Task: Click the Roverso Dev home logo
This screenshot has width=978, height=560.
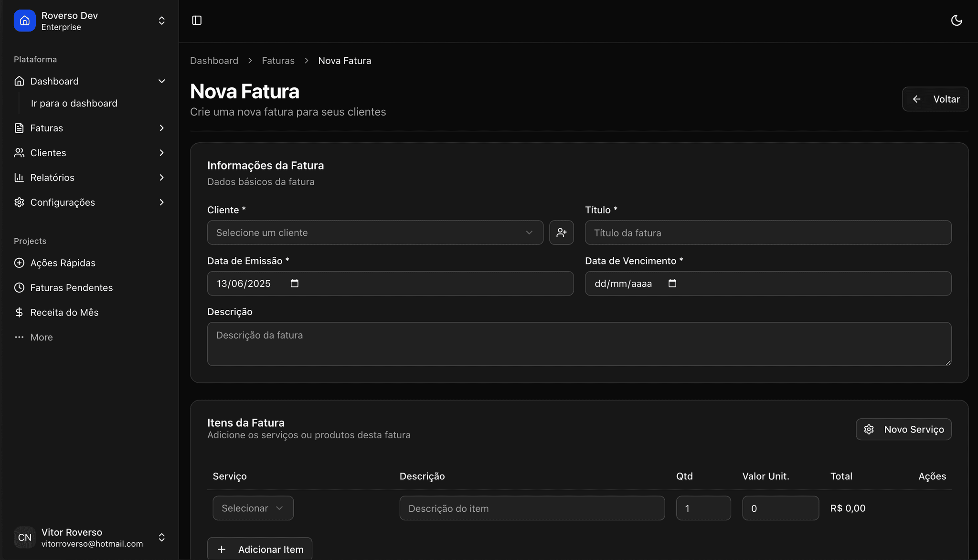Action: (x=25, y=21)
